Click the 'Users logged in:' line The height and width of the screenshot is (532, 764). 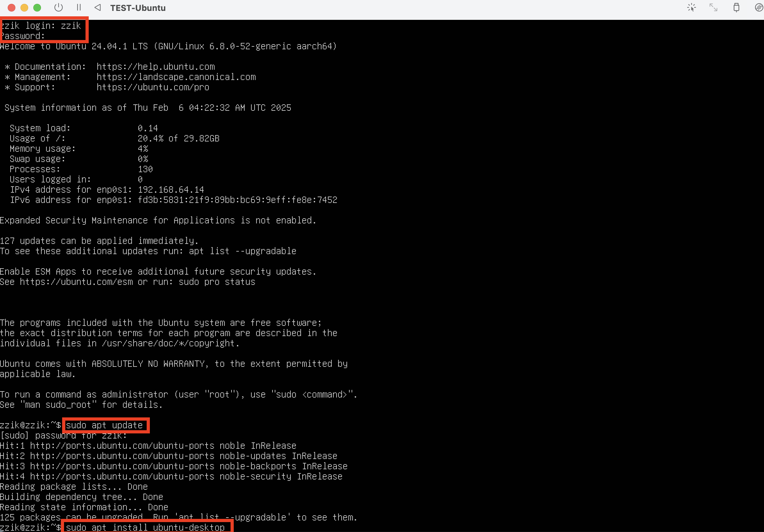coord(76,179)
